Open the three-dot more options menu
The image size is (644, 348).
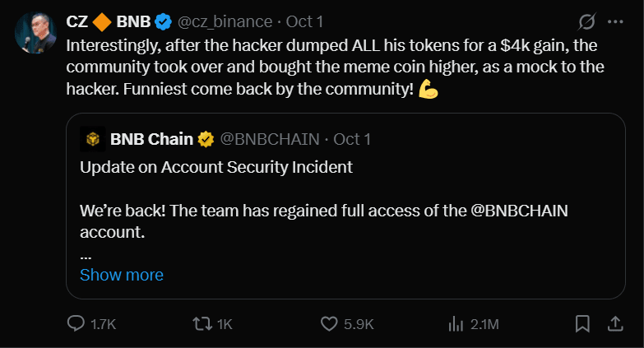pyautogui.click(x=614, y=21)
